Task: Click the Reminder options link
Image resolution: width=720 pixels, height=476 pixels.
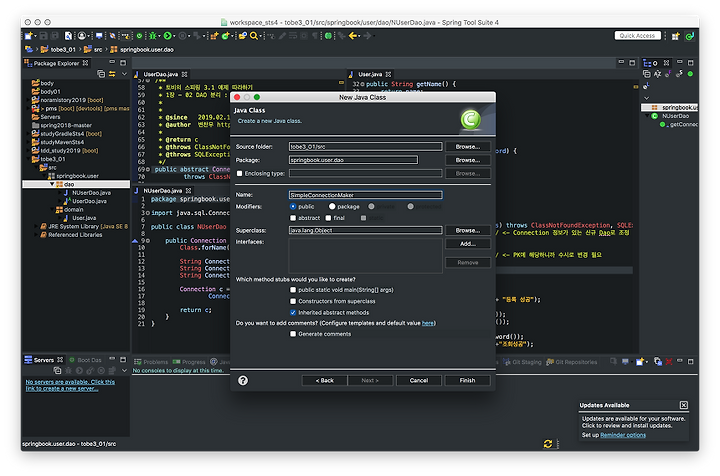Action: [x=623, y=435]
